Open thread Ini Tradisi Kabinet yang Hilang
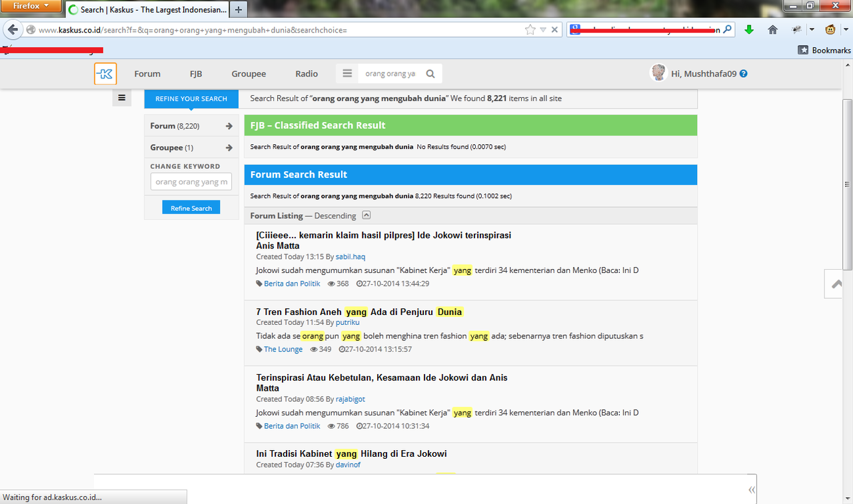The width and height of the screenshot is (853, 504). [x=351, y=453]
